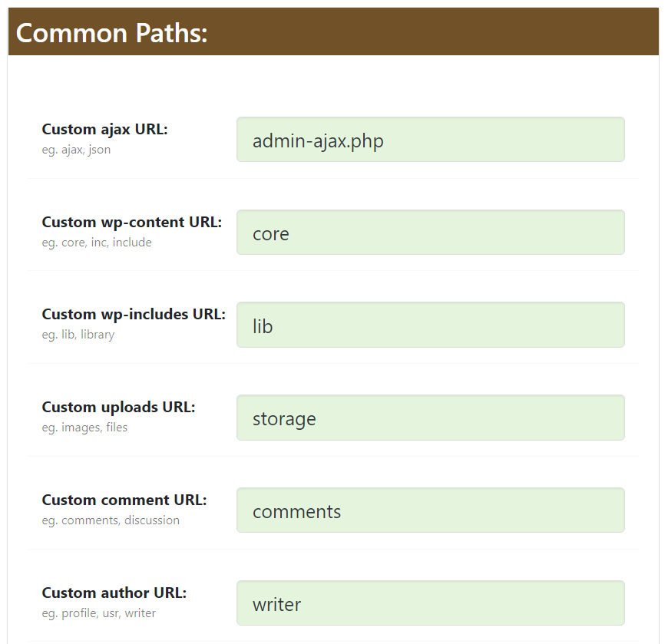Click the Custom author URL field containing 'writer'
Screen dimensions: 668x644
tap(430, 603)
